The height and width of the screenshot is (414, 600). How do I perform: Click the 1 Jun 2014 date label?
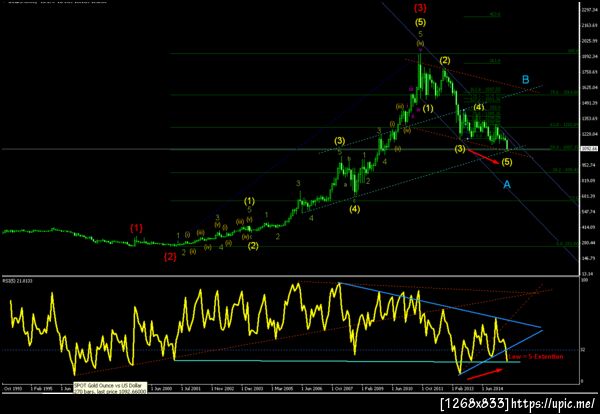coord(493,388)
